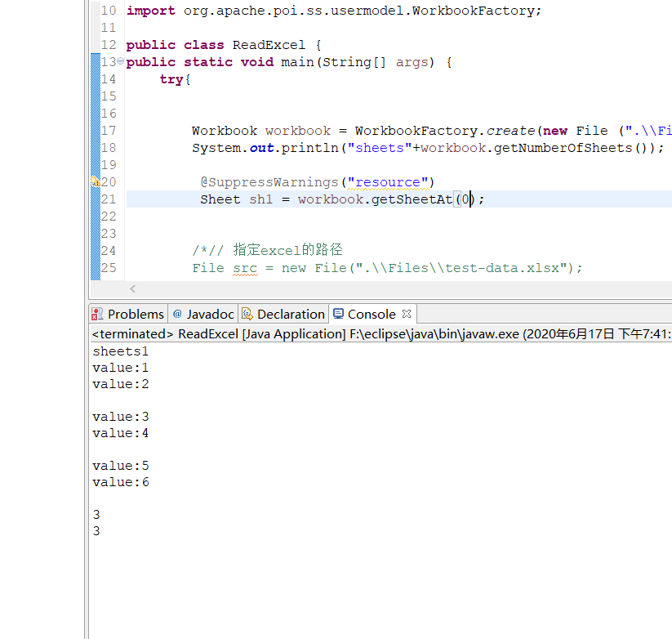
Task: Click the Console tab's monitor icon
Action: (338, 314)
